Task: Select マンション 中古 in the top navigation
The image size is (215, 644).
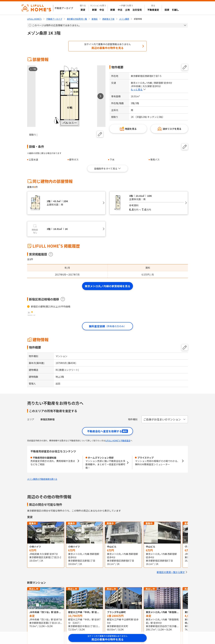Action: [102, 10]
